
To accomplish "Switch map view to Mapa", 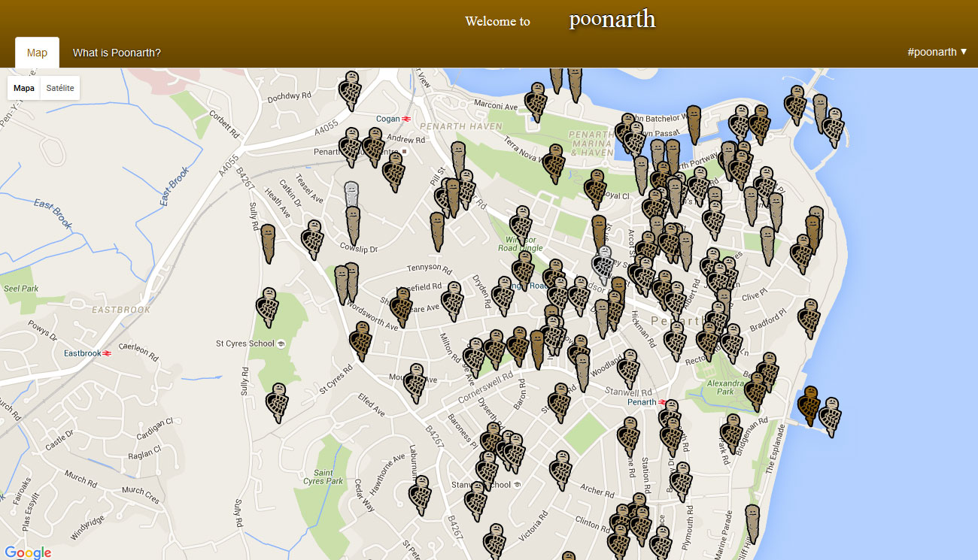I will pyautogui.click(x=24, y=88).
